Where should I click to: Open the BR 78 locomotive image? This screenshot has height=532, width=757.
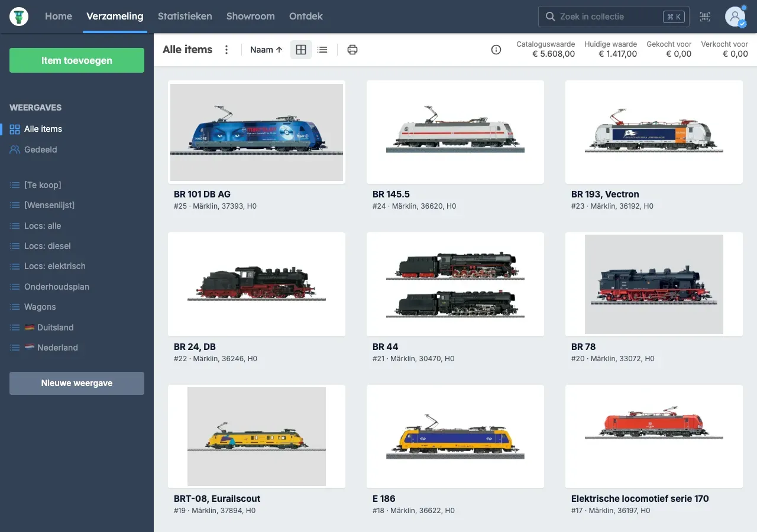pyautogui.click(x=654, y=284)
